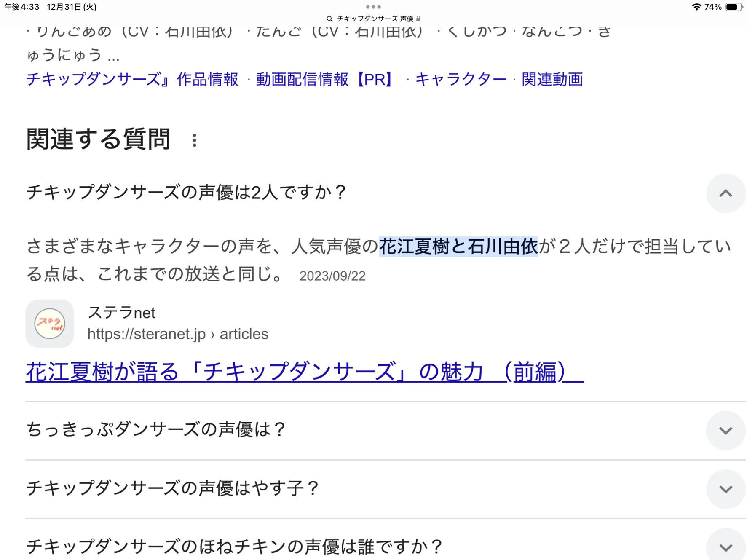Tap the date 12月31日(火) in status bar
Screen dimensions: 747x560
72,7
